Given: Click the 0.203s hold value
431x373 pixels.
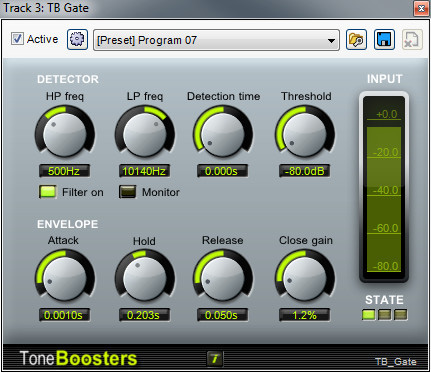Looking at the screenshot, I should pyautogui.click(x=144, y=315).
